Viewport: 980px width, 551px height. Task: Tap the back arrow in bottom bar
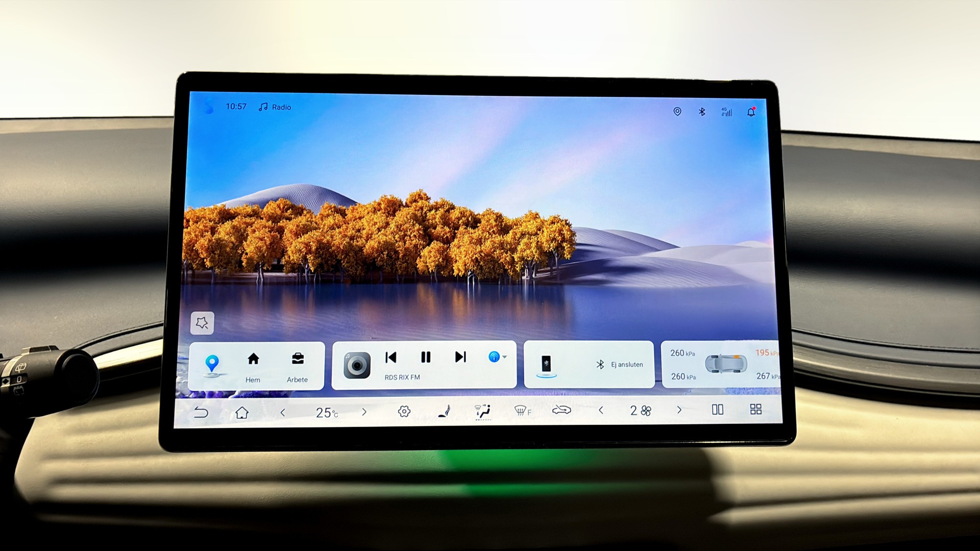pyautogui.click(x=201, y=412)
